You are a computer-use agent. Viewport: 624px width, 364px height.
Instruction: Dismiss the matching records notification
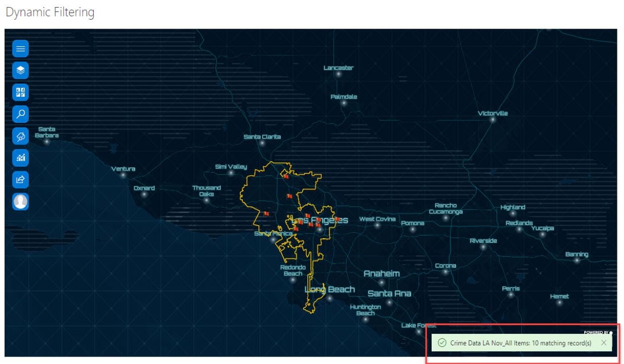coord(604,343)
